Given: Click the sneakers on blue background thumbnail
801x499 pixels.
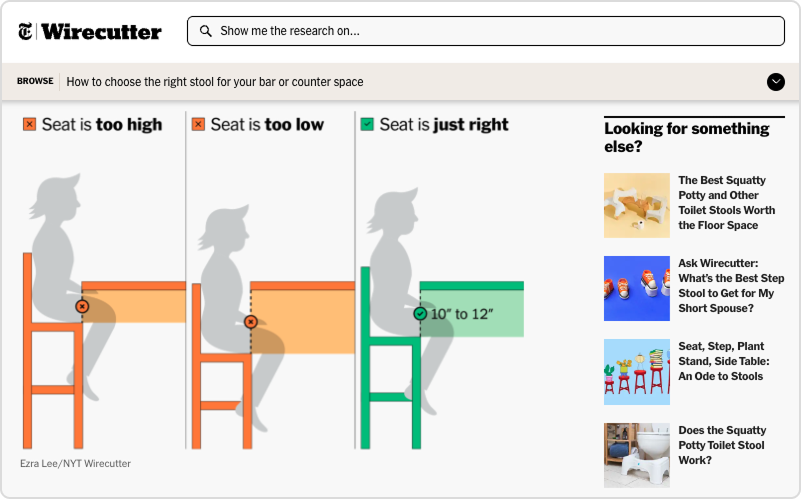Looking at the screenshot, I should coord(637,288).
